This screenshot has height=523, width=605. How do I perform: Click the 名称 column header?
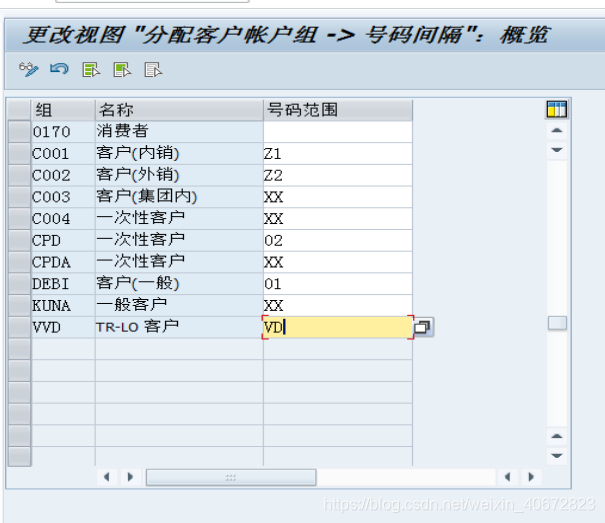pyautogui.click(x=179, y=110)
